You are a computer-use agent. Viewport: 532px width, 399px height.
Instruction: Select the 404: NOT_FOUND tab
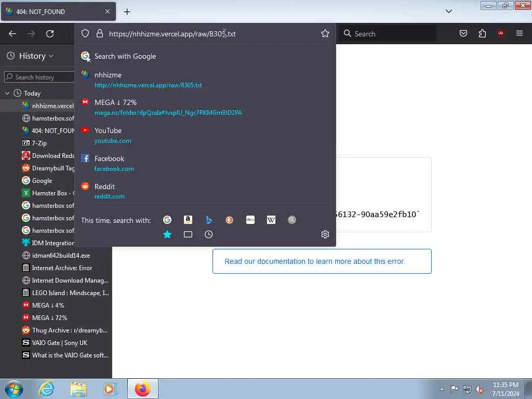[58, 11]
